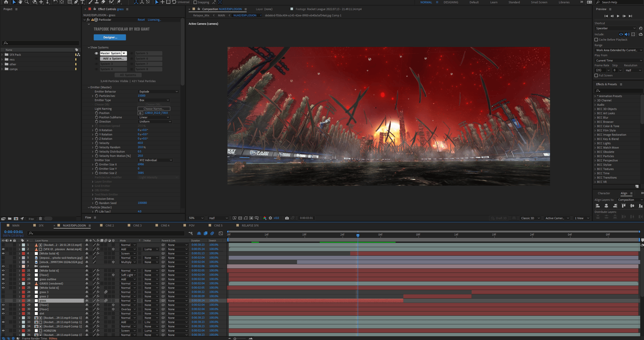Select the Puppet Pin tool
Image resolution: width=644 pixels, height=340 pixels.
point(119,2)
